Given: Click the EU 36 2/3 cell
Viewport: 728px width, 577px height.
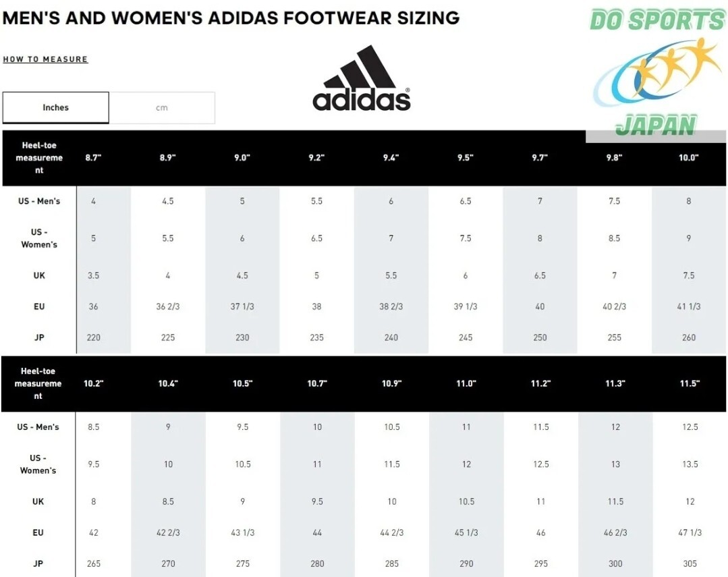Looking at the screenshot, I should click(x=167, y=306).
